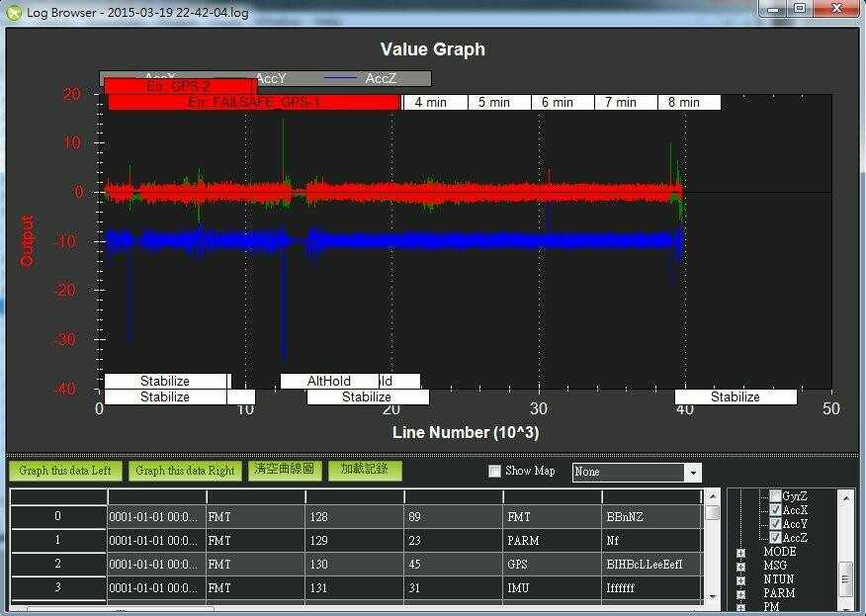Click the AltHold mode label on the graph
The height and width of the screenshot is (616, 866).
tap(330, 381)
